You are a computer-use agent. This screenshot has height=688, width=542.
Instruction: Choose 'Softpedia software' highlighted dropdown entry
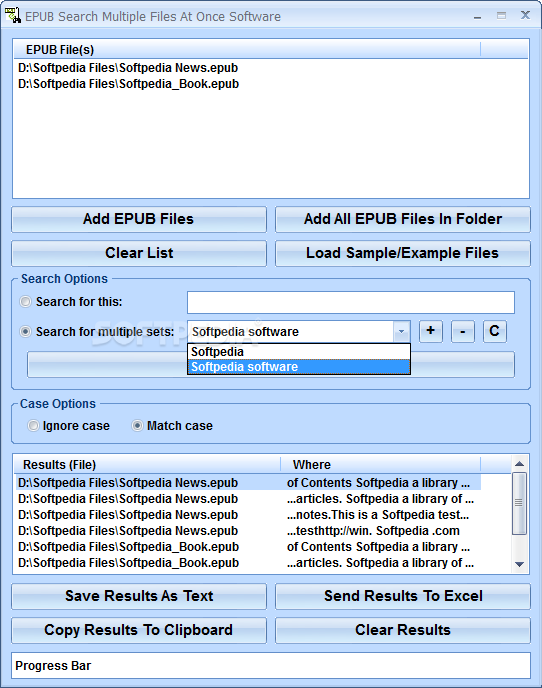pyautogui.click(x=299, y=367)
